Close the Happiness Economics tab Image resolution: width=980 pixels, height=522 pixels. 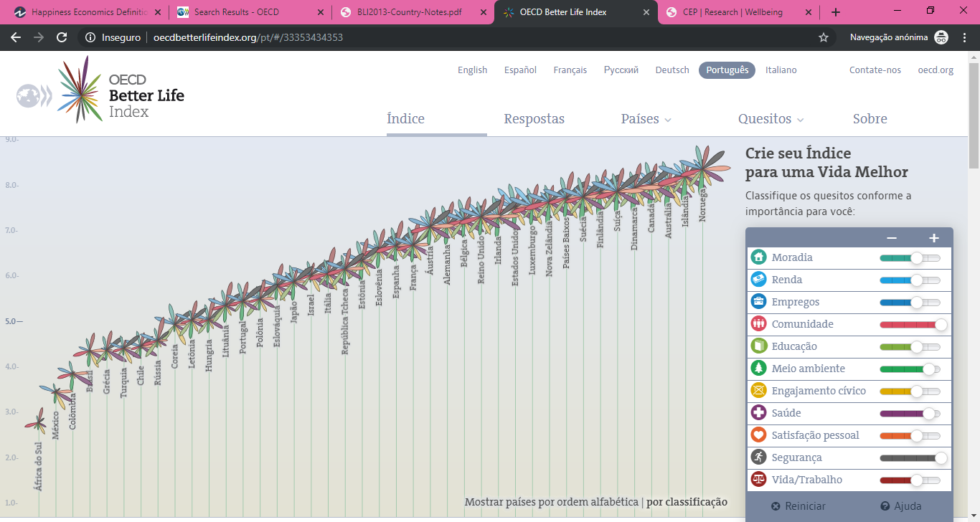coord(158,12)
